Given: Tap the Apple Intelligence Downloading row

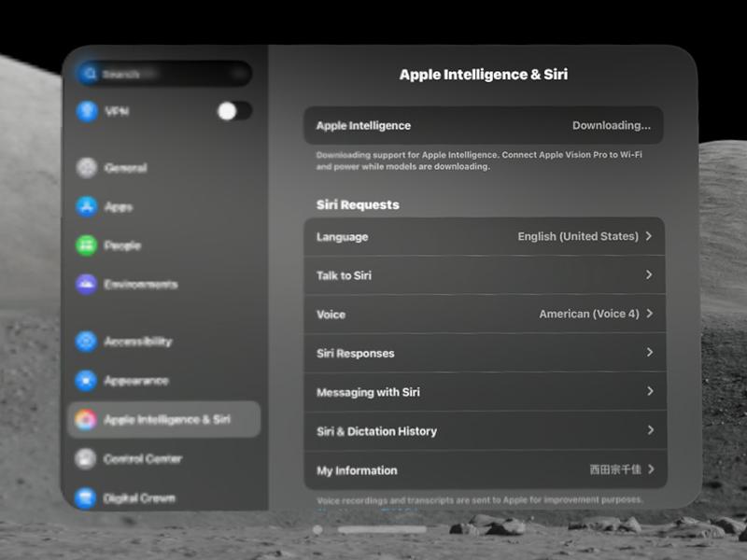Looking at the screenshot, I should click(x=484, y=124).
